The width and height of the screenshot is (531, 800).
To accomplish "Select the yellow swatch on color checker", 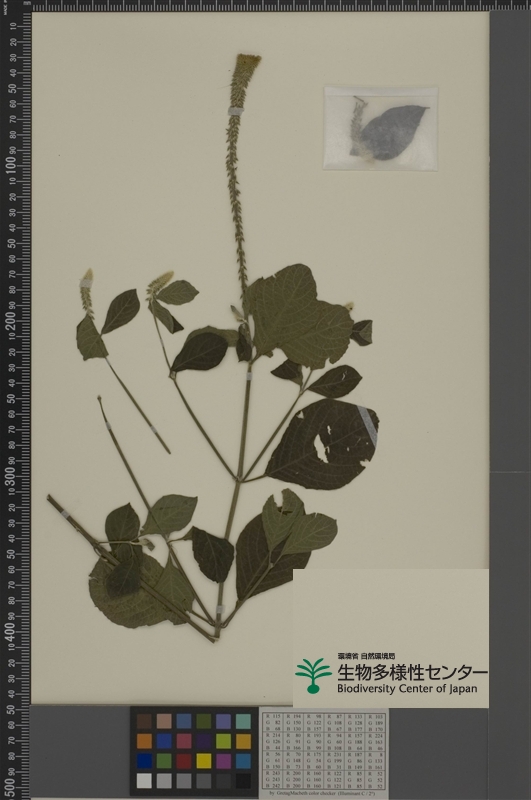I will click(x=204, y=761).
